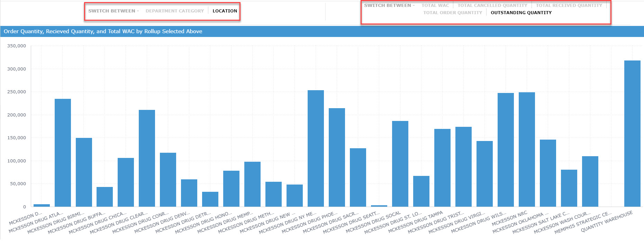Select the McKesson Drug Hono... bar
The width and height of the screenshot is (644, 245).
pyautogui.click(x=231, y=189)
